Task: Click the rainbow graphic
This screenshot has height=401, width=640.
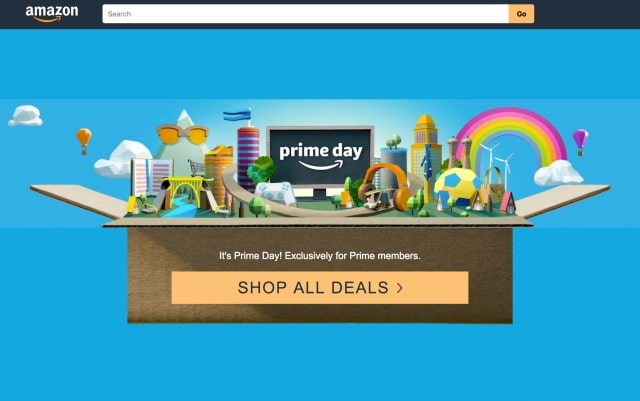Action: [511, 136]
